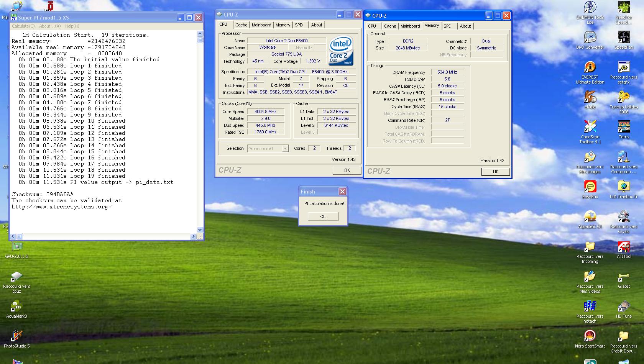Click the Intel Core 2 Duo logo
This screenshot has height=364, width=644.
(x=340, y=51)
